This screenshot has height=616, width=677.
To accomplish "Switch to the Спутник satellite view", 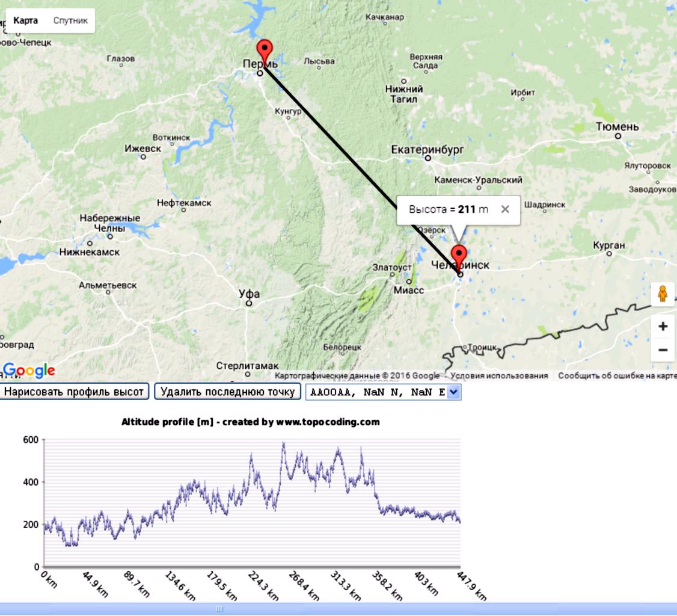I will tap(70, 20).
